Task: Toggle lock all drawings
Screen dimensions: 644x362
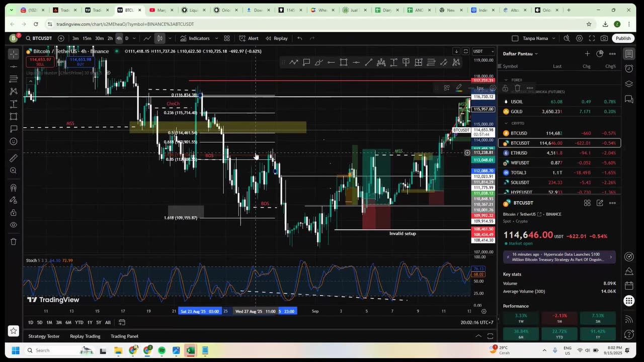Action: (14, 213)
